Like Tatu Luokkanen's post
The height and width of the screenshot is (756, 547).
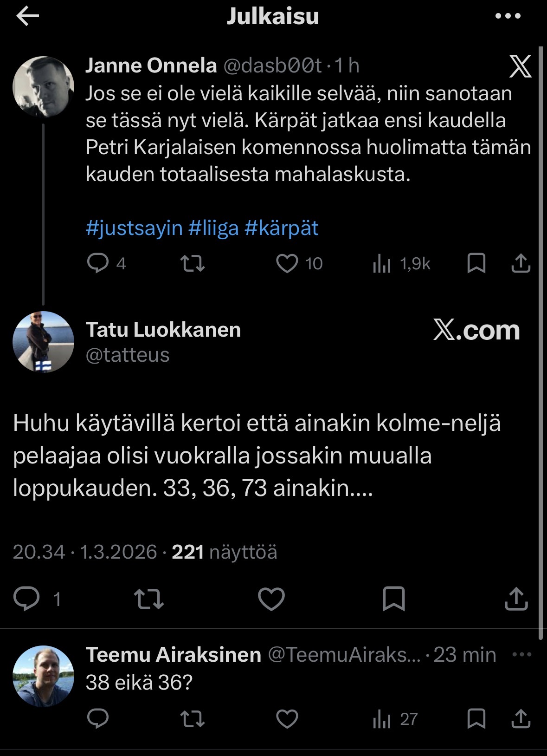click(x=271, y=599)
